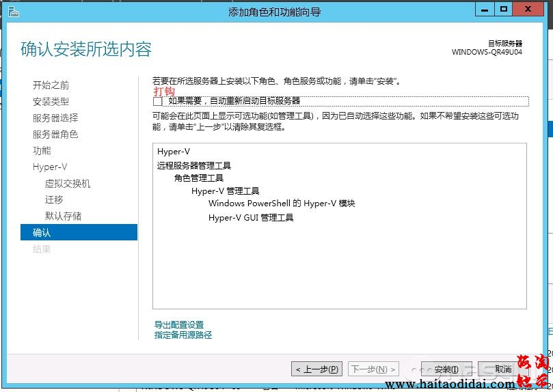Click the 安装 button
The width and height of the screenshot is (553, 392).
pos(446,369)
